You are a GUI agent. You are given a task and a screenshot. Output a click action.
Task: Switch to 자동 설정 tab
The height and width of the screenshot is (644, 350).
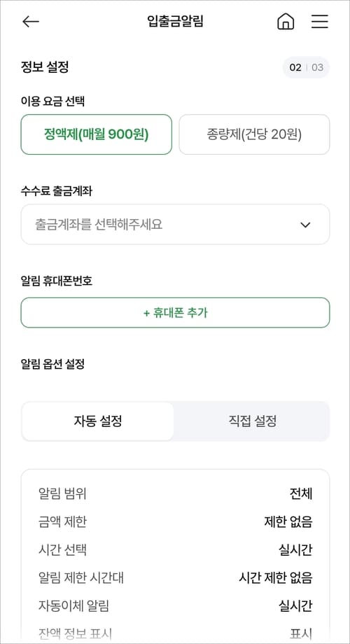(98, 421)
